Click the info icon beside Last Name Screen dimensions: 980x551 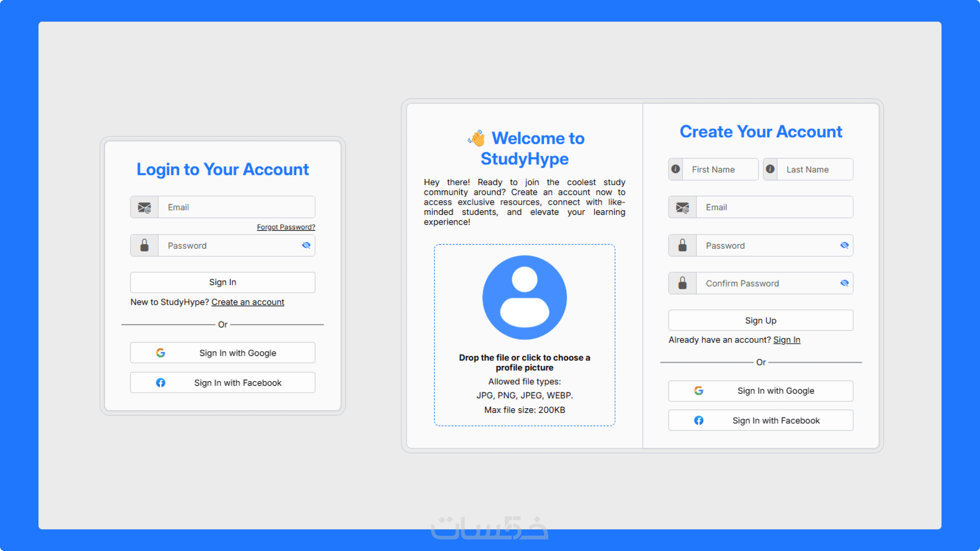(770, 169)
